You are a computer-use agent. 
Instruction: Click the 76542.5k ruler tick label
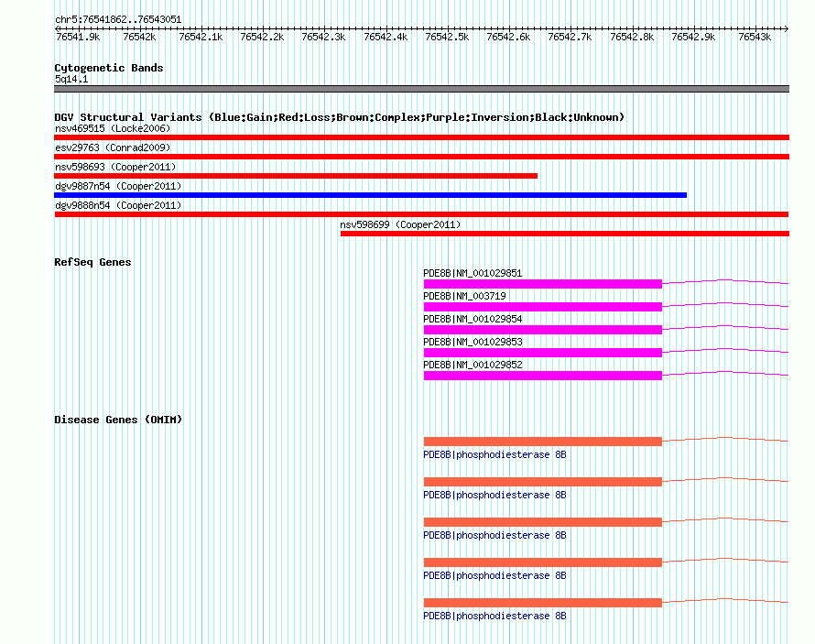447,37
